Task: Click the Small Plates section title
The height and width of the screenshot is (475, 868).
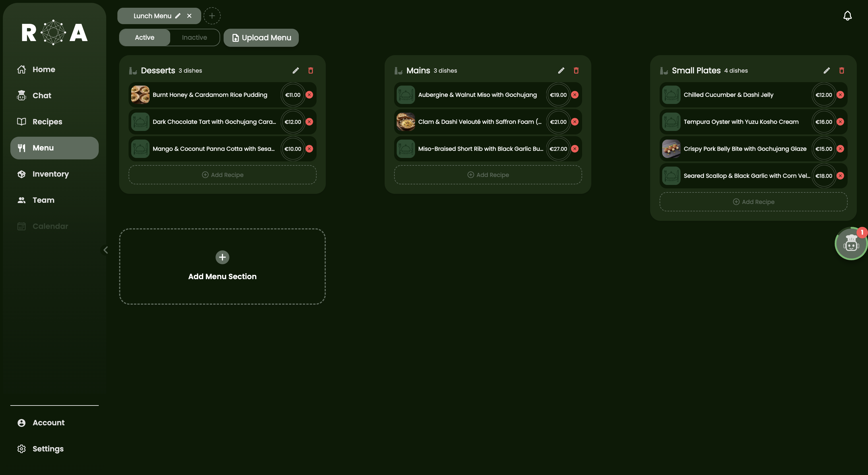Action: pyautogui.click(x=696, y=70)
